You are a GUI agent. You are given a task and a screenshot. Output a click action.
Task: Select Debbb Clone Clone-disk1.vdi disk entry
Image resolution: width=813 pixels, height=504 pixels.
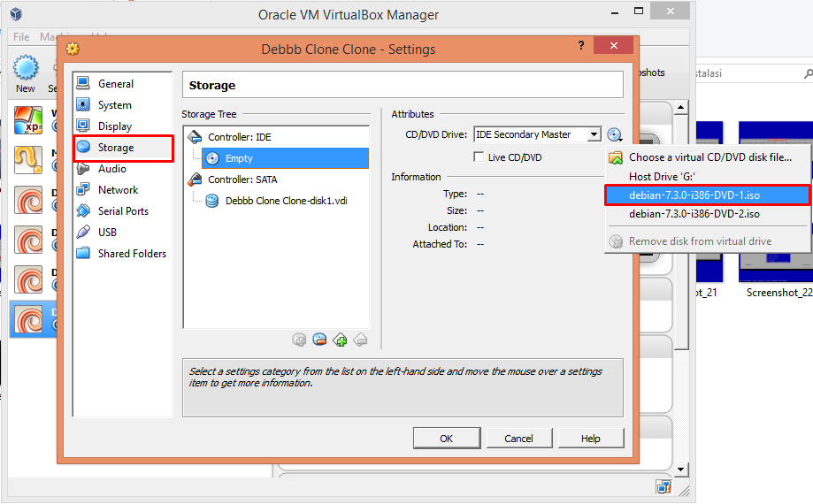(x=286, y=201)
